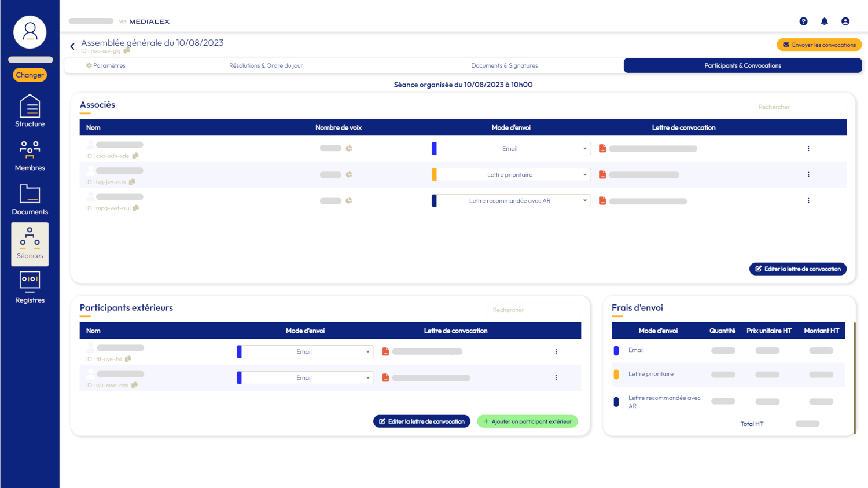The image size is (868, 488).
Task: Open the user account icon top right
Action: pos(845,21)
